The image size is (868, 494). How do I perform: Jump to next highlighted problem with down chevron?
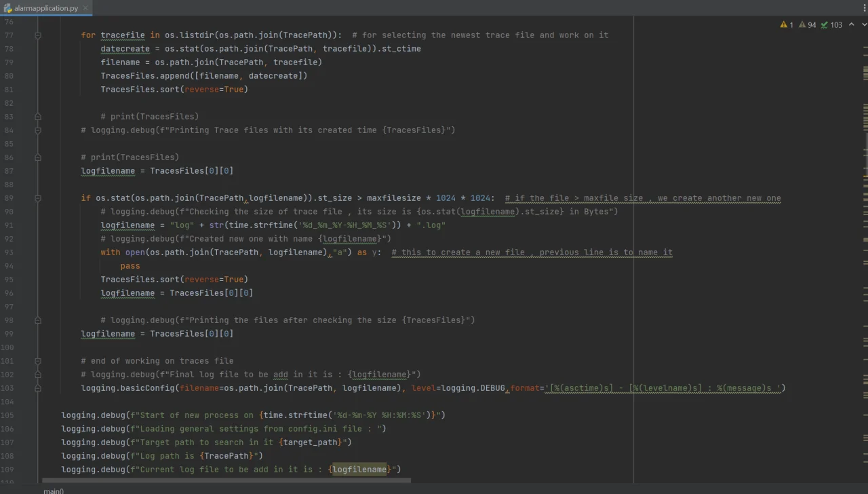(865, 24)
